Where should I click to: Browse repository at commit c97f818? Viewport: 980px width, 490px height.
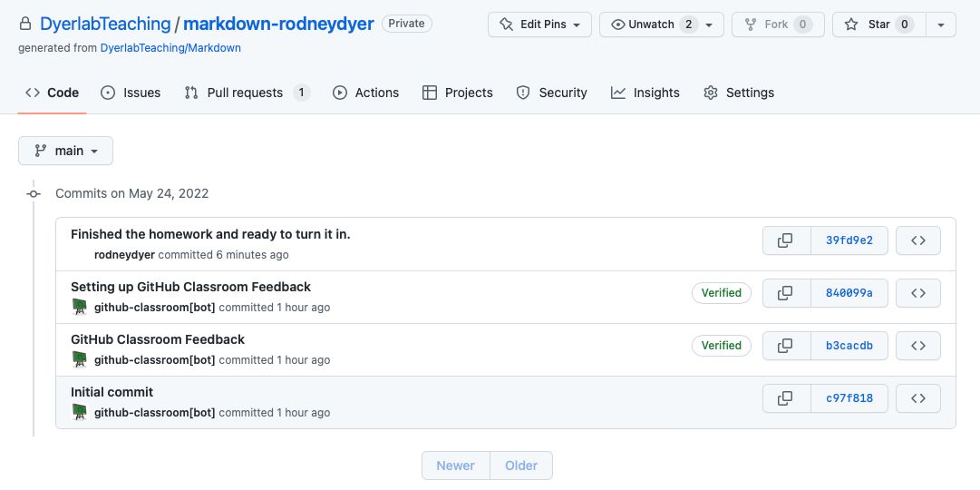coord(918,398)
